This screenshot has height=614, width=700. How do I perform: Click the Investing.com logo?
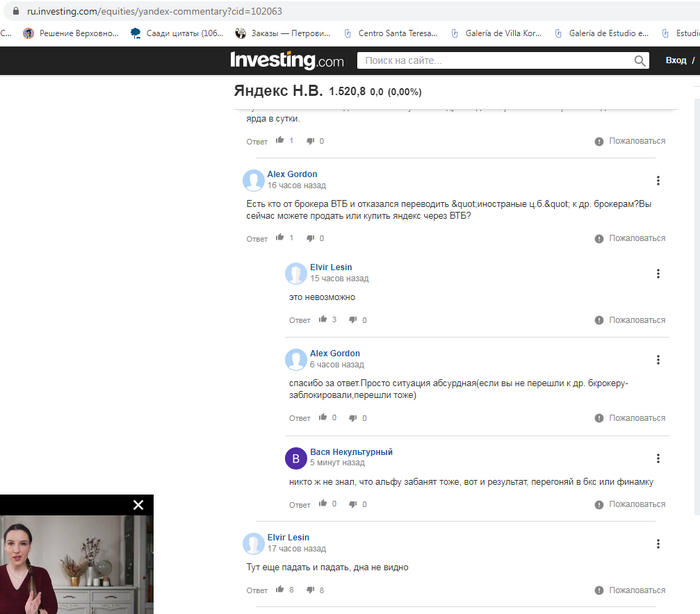pos(287,60)
